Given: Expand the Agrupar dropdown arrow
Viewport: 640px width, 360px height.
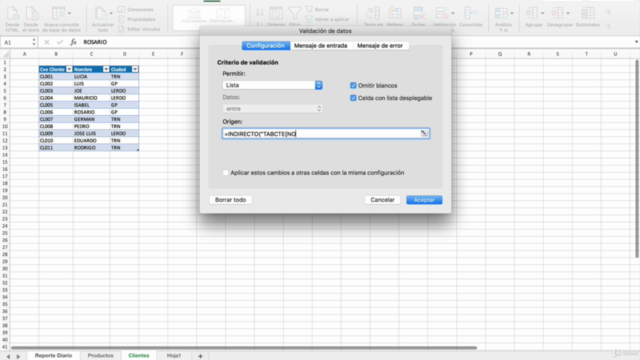Looking at the screenshot, I should tap(542, 13).
